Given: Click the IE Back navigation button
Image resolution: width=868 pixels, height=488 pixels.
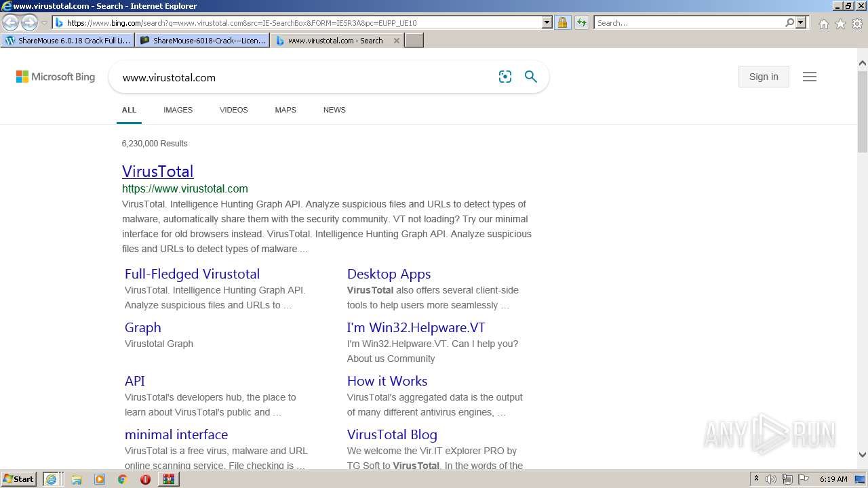Looking at the screenshot, I should (x=11, y=22).
